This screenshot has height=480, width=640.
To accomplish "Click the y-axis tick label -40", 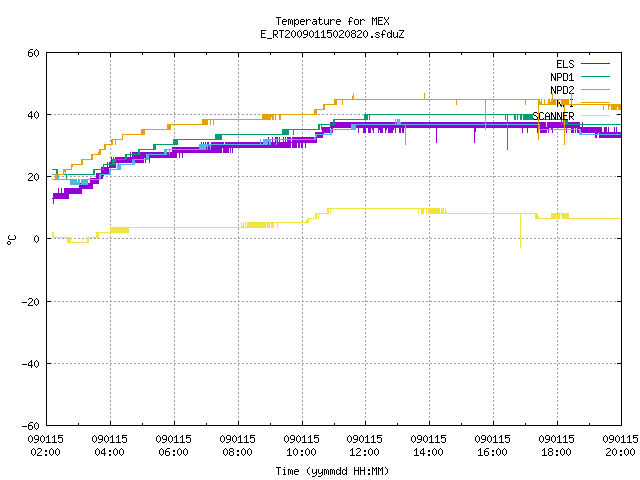I will pos(31,364).
